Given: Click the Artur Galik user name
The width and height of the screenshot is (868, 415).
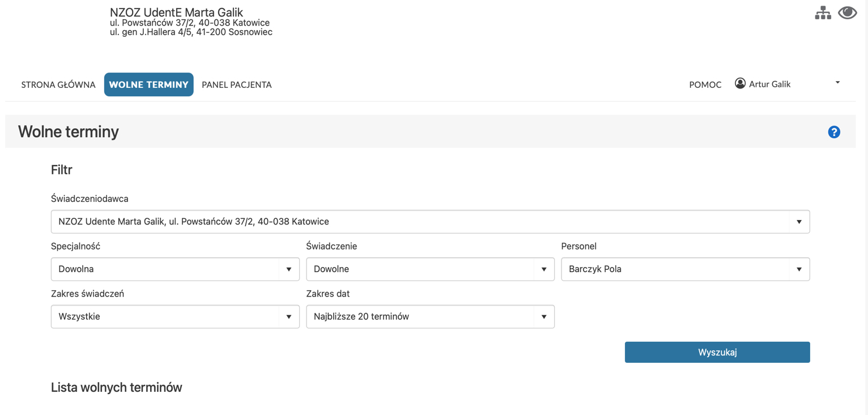Looking at the screenshot, I should [769, 84].
